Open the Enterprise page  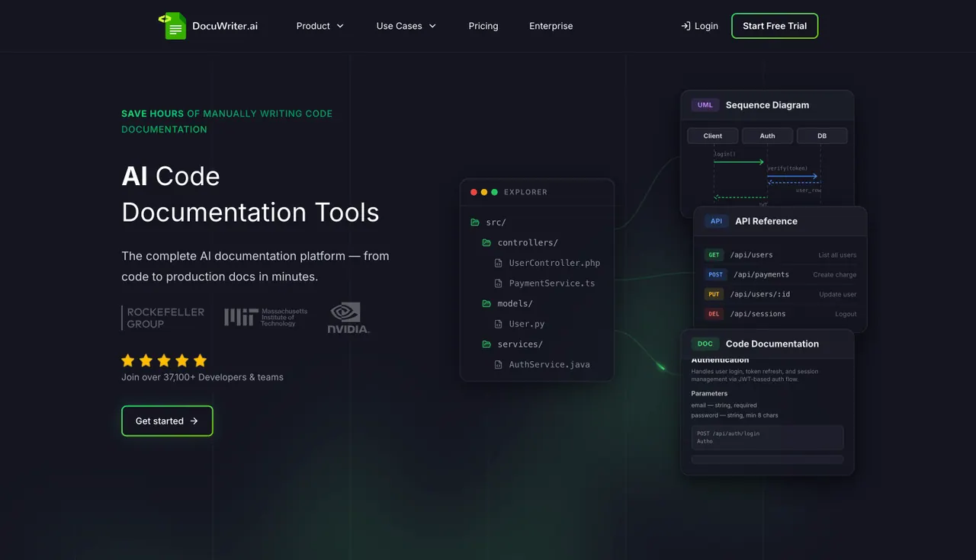click(x=551, y=26)
